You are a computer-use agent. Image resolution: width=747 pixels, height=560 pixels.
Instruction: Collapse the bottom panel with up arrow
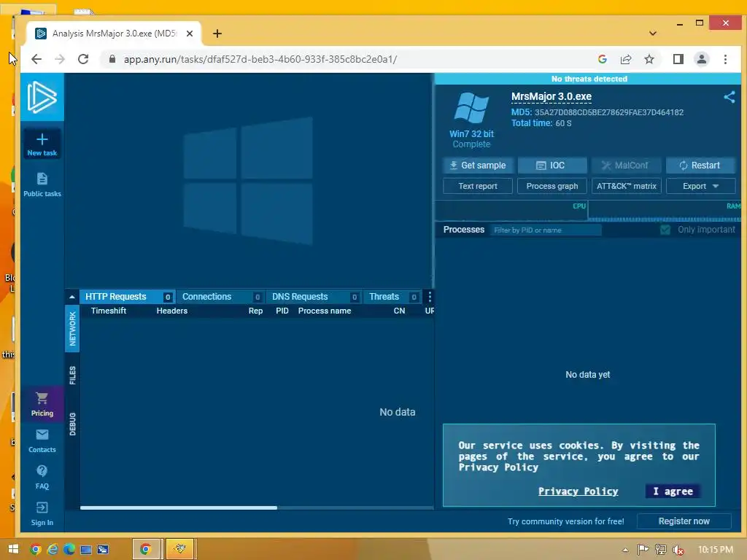click(72, 297)
